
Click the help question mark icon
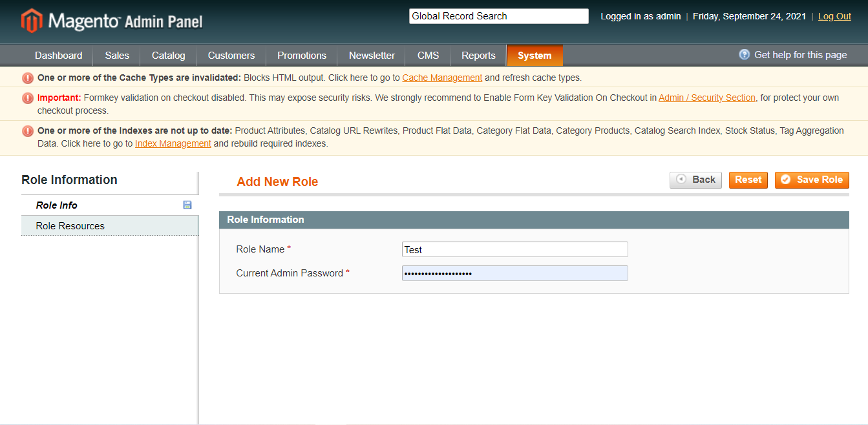(744, 55)
